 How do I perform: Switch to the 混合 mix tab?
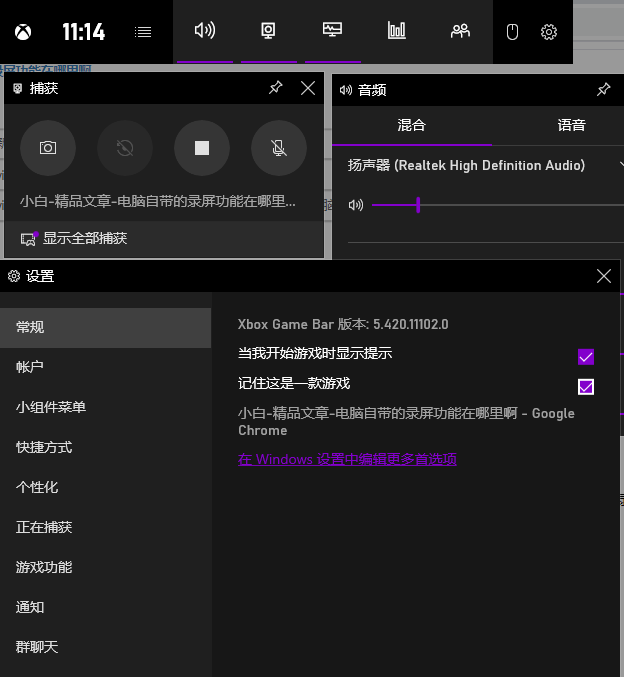coord(412,126)
